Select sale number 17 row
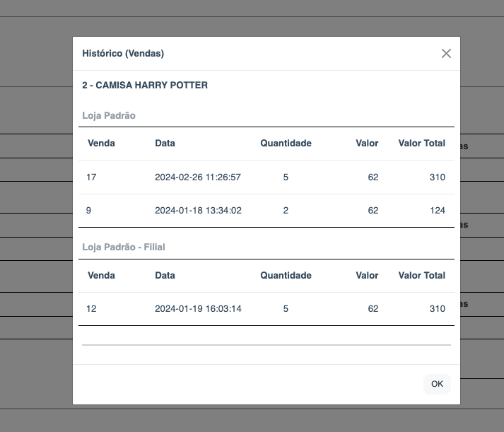Screen dimensions: 504x432 [x=91, y=177]
